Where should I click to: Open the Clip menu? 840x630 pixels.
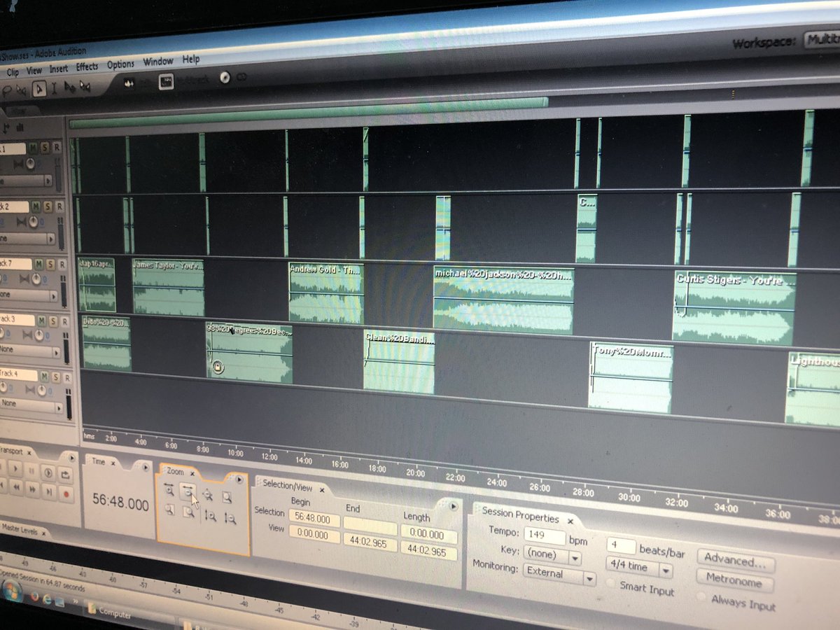pyautogui.click(x=13, y=72)
